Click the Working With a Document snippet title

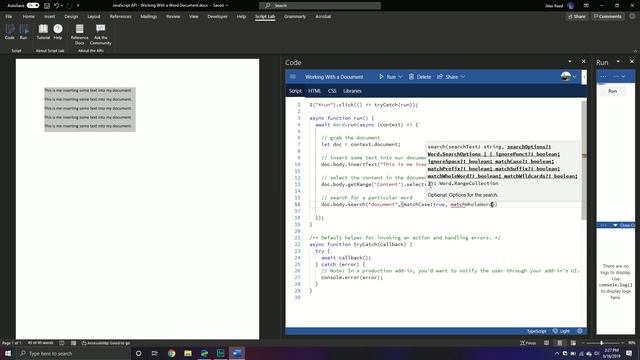point(334,77)
